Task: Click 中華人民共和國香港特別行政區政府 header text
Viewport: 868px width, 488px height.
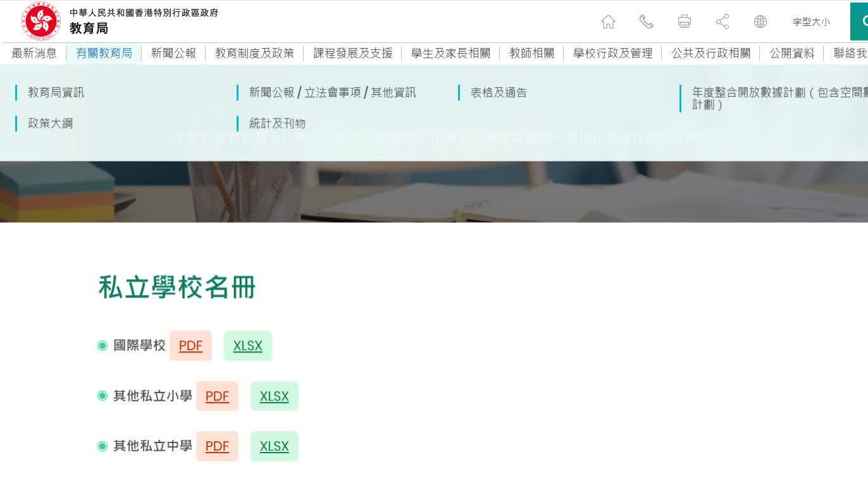Action: 144,13
